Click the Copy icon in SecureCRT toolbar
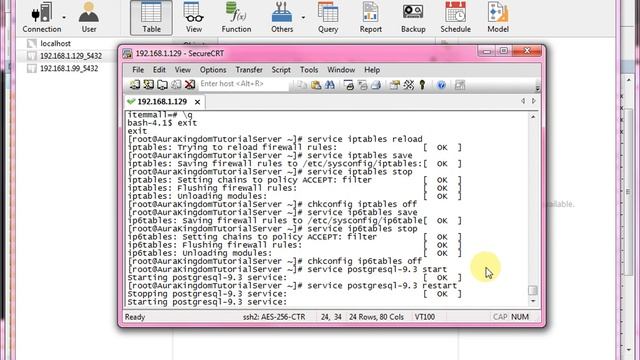 pos(302,85)
